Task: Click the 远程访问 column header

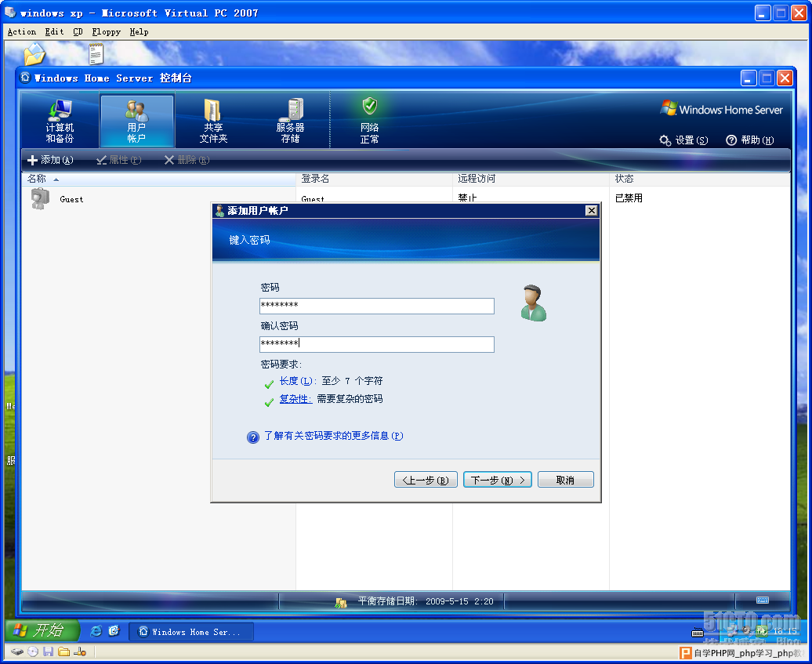Action: tap(531, 179)
